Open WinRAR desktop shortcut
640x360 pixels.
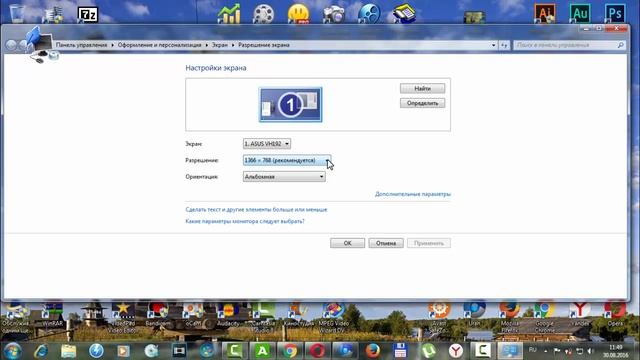[x=53, y=314]
